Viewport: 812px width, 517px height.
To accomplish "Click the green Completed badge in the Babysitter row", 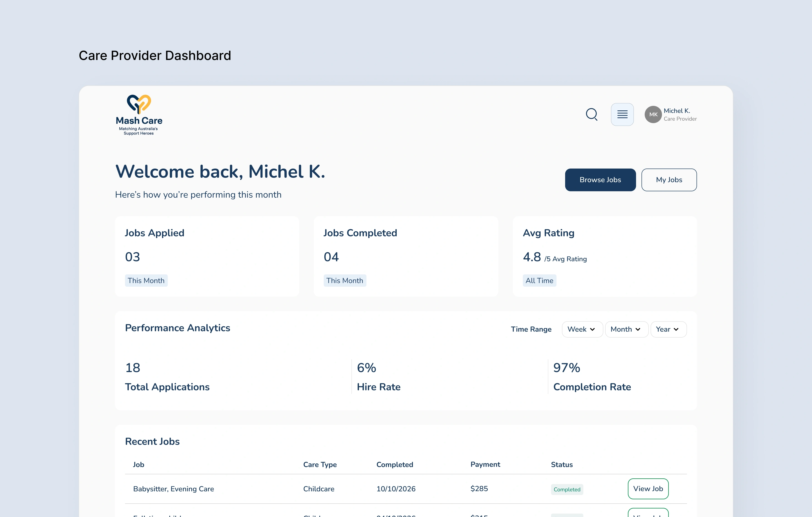I will (x=567, y=489).
